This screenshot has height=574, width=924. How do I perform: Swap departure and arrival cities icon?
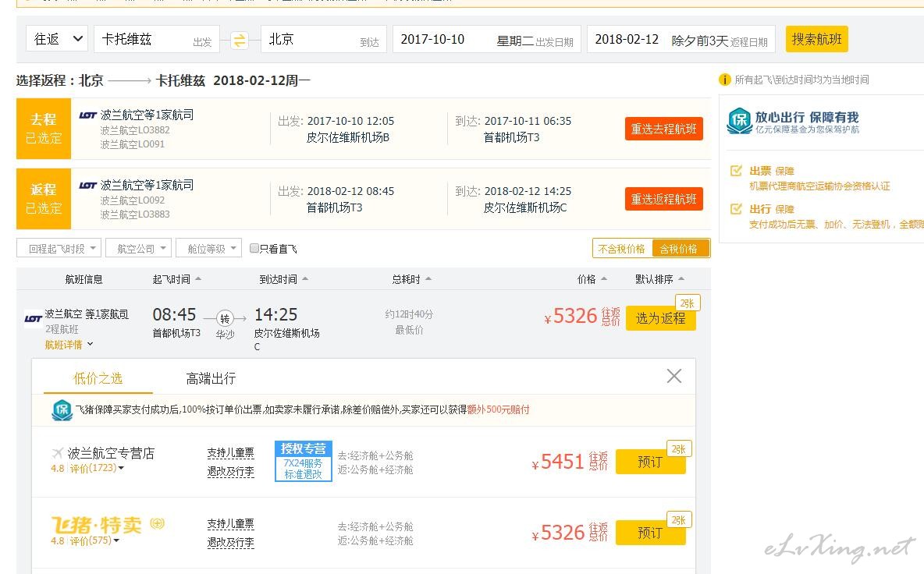[x=240, y=40]
